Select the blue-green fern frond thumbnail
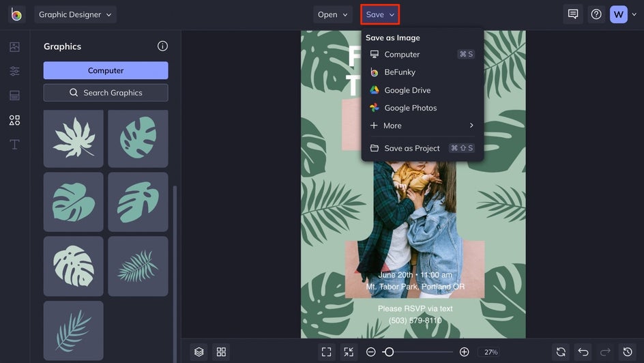The height and width of the screenshot is (363, 644). (74, 330)
